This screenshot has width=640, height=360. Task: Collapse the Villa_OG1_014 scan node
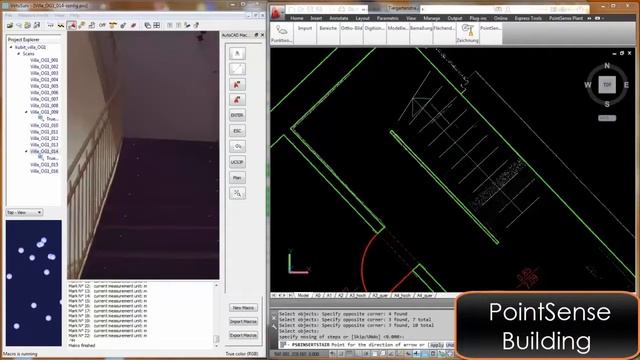pos(26,151)
